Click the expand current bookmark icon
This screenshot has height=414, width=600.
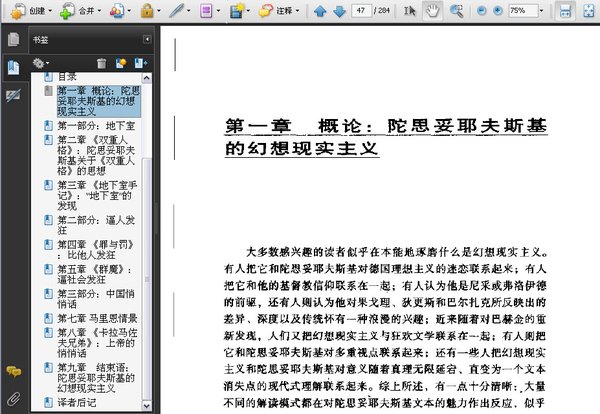click(x=140, y=63)
